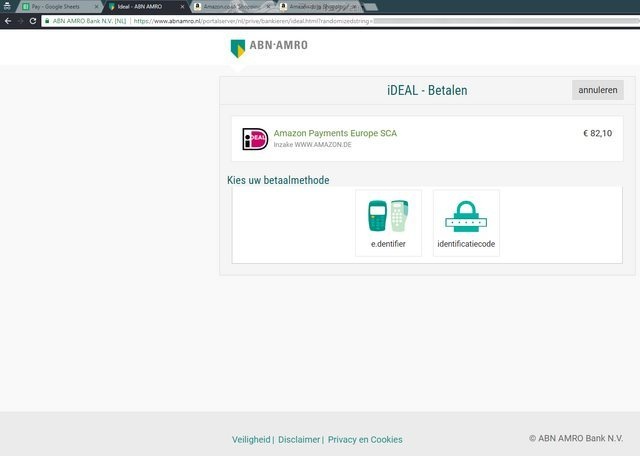Click the browser forward arrow
The width and height of the screenshot is (640, 456).
[x=20, y=21]
